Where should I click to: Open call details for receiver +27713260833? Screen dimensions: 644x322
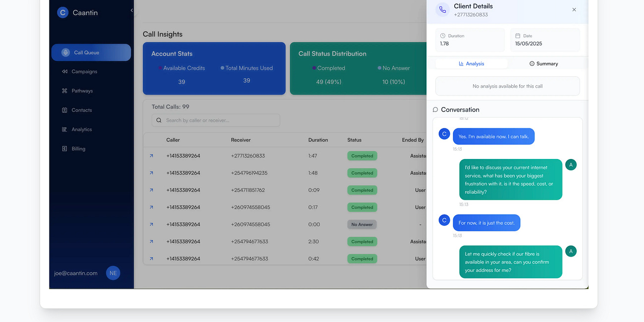pyautogui.click(x=151, y=156)
